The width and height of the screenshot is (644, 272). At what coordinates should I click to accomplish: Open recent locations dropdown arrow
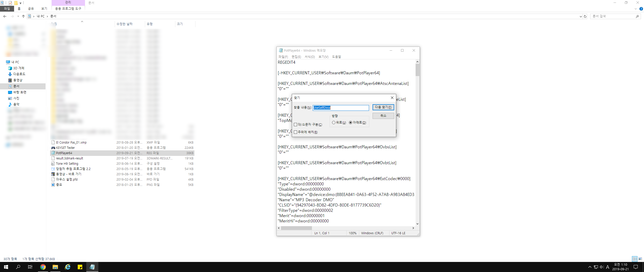[18, 16]
